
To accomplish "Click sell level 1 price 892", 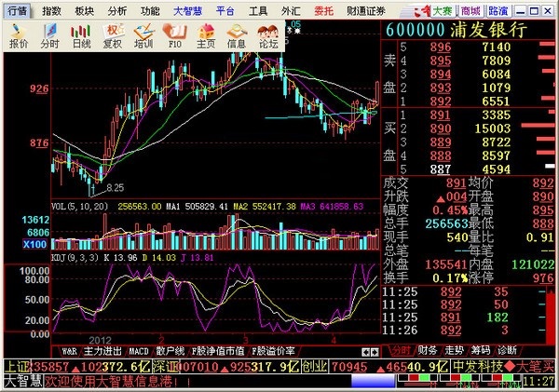I will 441,101.
